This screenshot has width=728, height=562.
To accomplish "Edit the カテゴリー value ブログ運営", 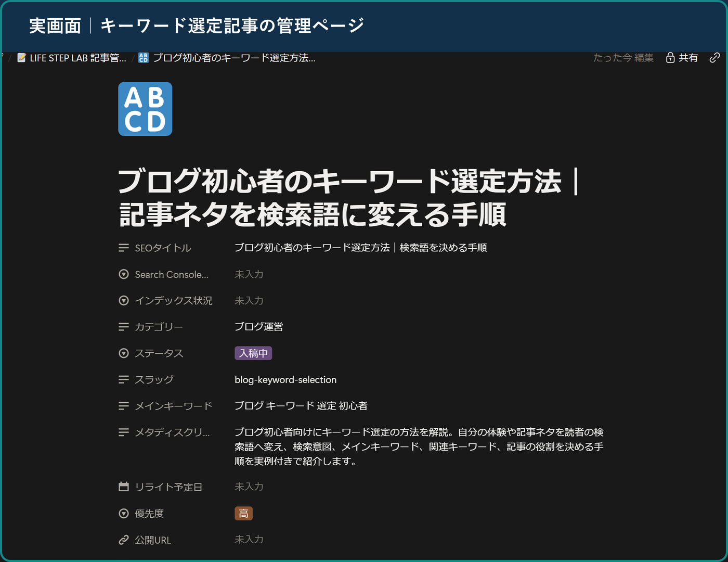I will coord(259,327).
